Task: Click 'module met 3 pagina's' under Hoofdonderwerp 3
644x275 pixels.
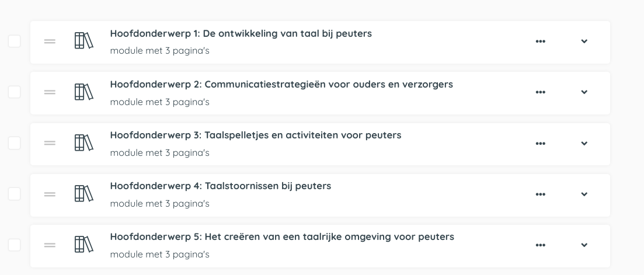Action: [x=159, y=153]
